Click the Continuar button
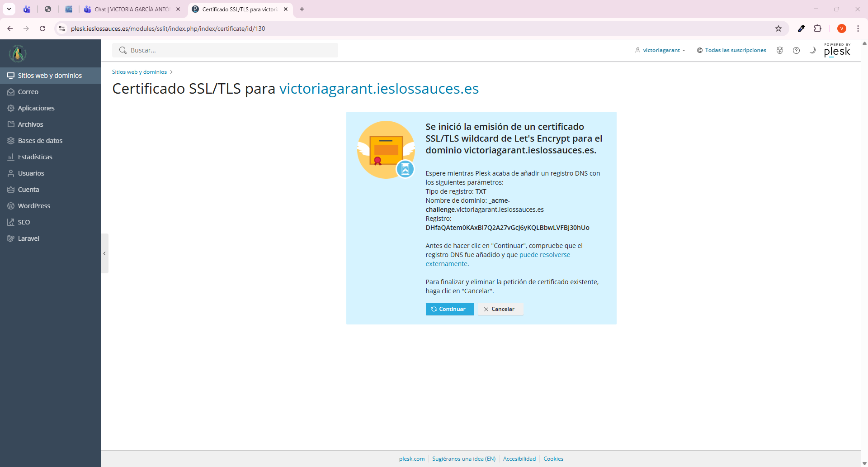Screen dimensions: 868x467 point(449,309)
